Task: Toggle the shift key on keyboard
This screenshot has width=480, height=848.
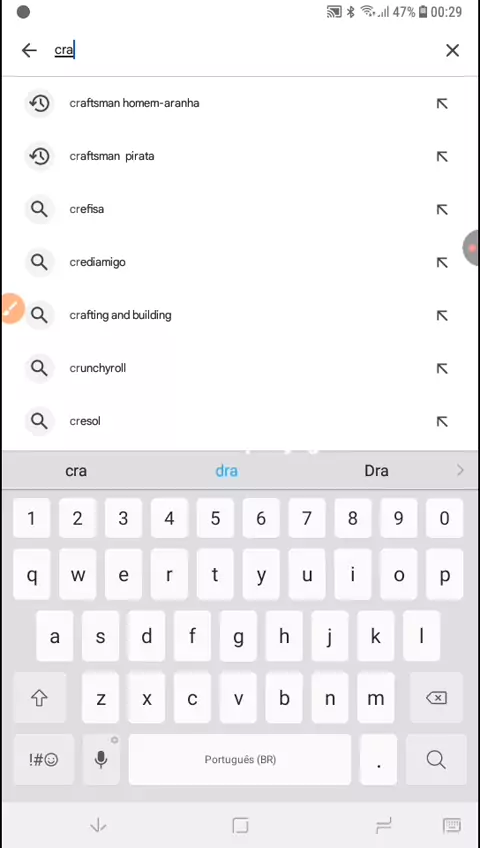Action: [39, 698]
